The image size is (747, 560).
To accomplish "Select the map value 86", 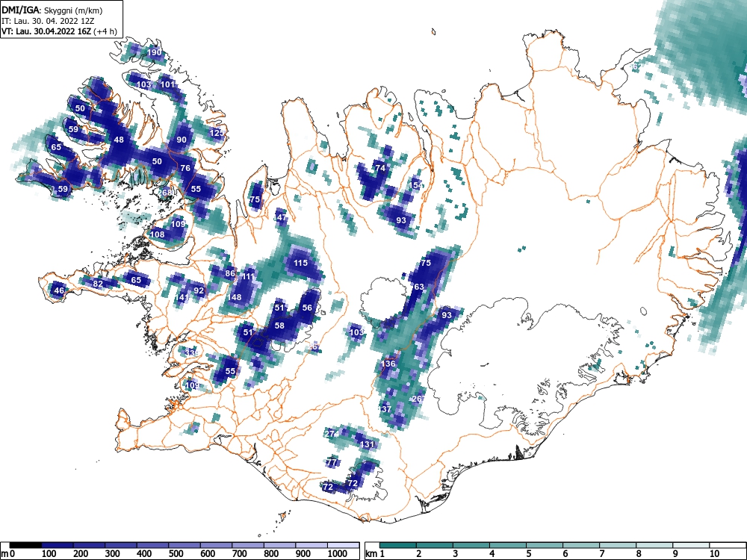I will coord(231,273).
